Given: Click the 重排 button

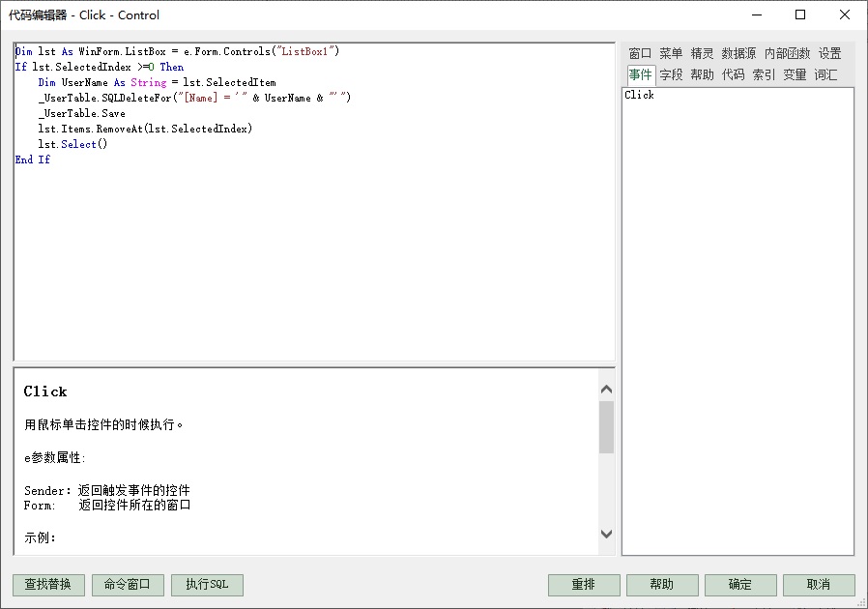Looking at the screenshot, I should [584, 585].
